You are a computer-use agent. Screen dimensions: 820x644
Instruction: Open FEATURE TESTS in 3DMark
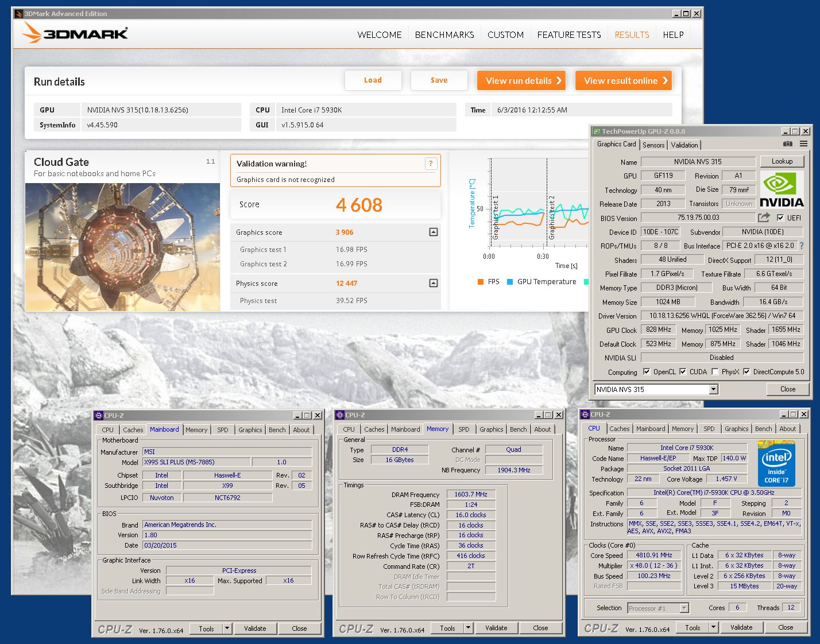tap(569, 35)
